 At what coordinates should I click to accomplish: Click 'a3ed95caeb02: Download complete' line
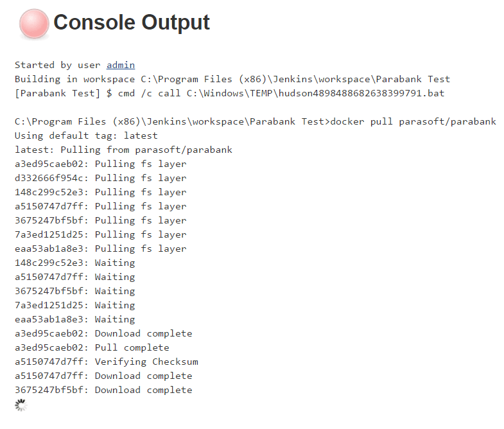(x=103, y=334)
